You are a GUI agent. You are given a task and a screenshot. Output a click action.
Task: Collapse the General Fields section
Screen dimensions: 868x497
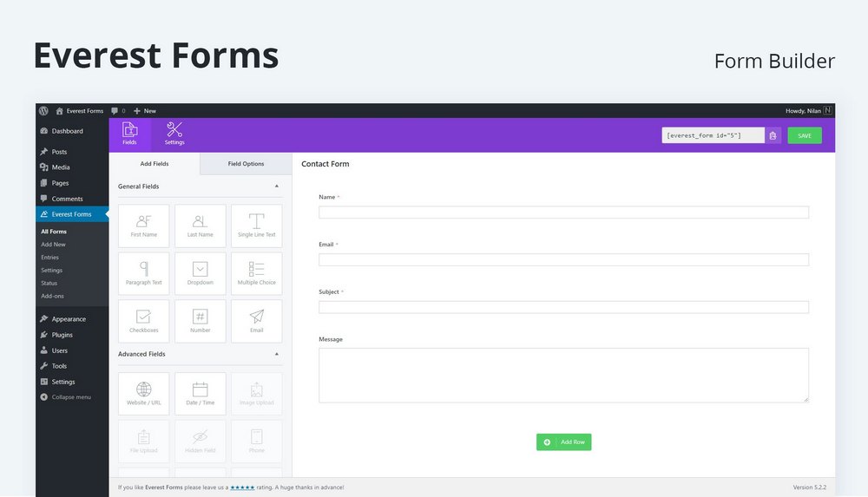277,186
